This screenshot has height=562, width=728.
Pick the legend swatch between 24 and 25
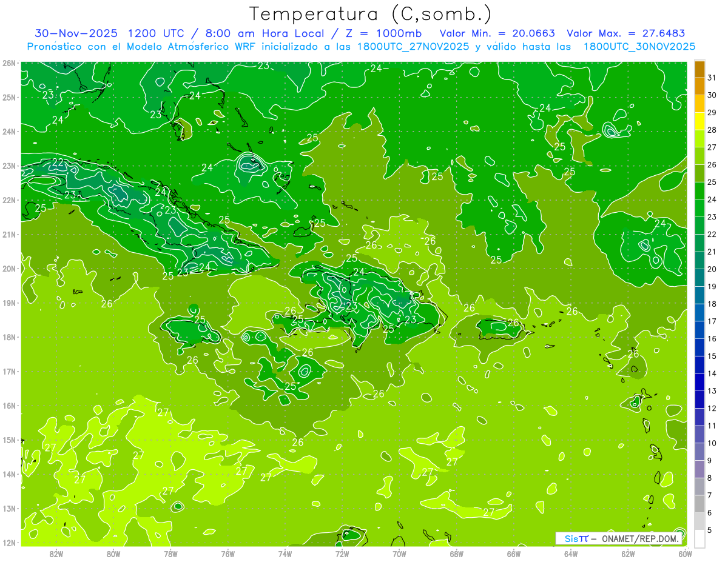pos(699,191)
